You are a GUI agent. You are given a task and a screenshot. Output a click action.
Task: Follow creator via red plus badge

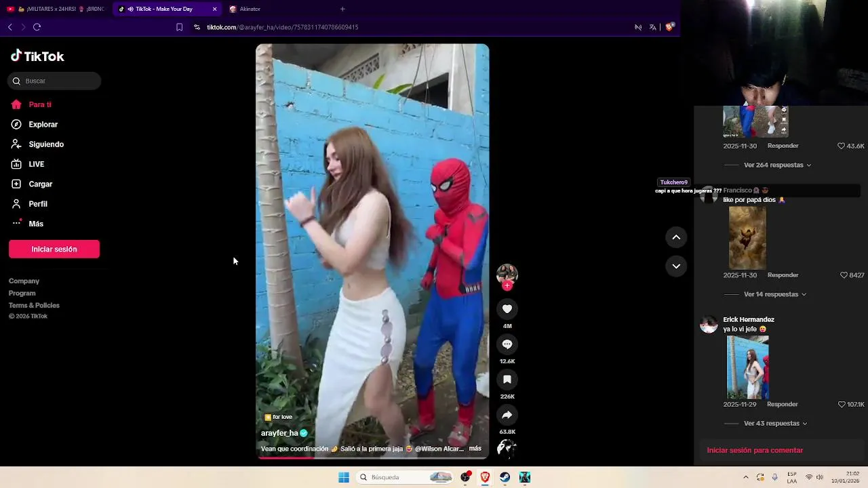(x=507, y=285)
